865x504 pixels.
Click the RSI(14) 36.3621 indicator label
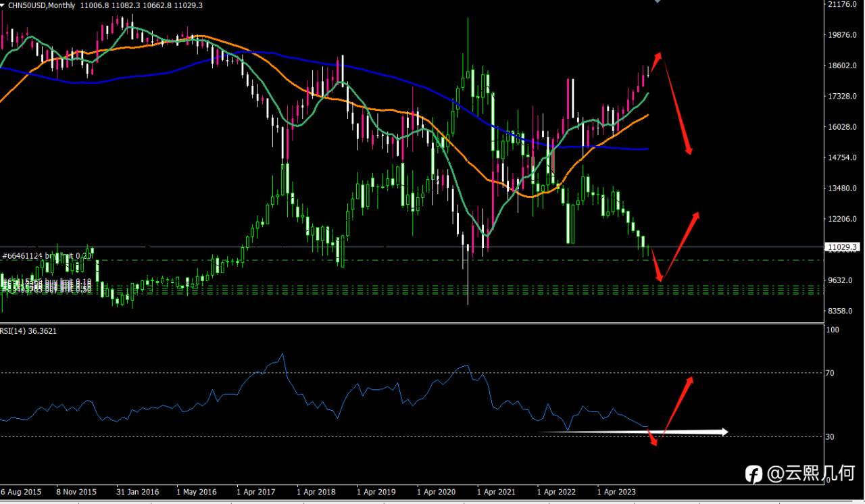[x=28, y=331]
